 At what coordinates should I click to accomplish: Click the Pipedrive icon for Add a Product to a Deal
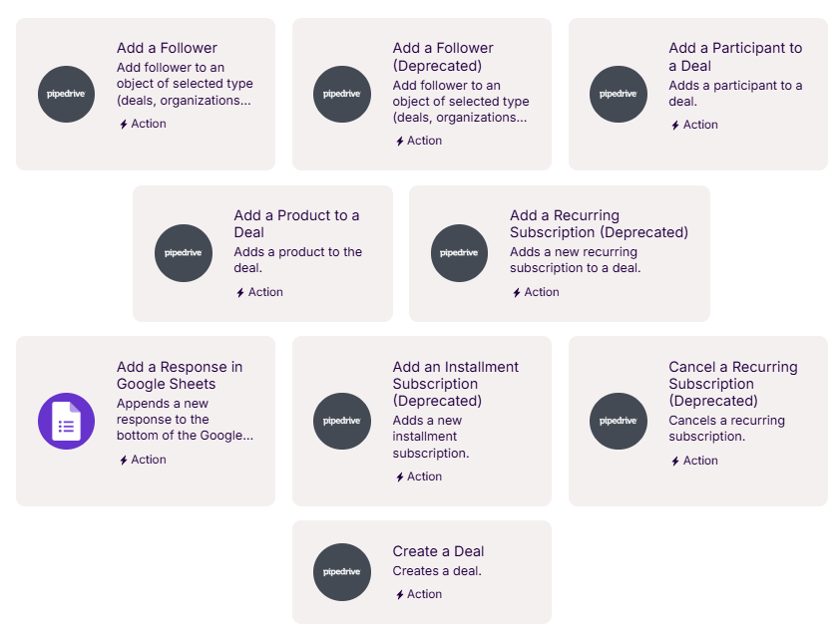[x=184, y=253]
